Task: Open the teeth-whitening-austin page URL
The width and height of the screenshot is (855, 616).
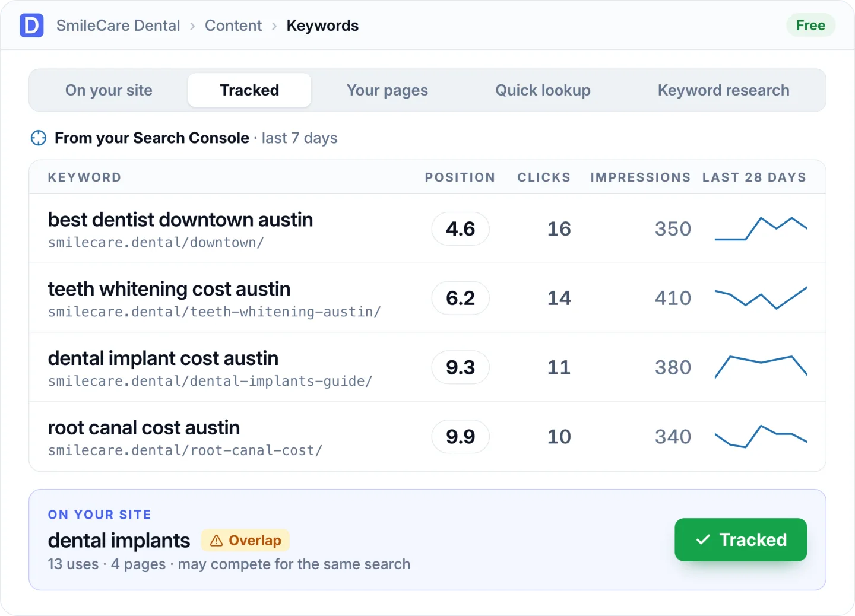Action: pos(214,312)
